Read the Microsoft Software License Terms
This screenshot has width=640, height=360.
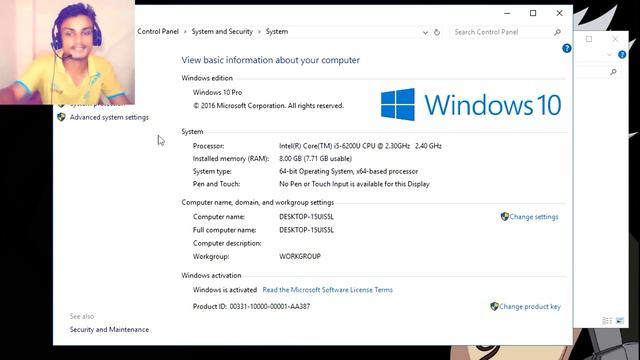coord(327,290)
